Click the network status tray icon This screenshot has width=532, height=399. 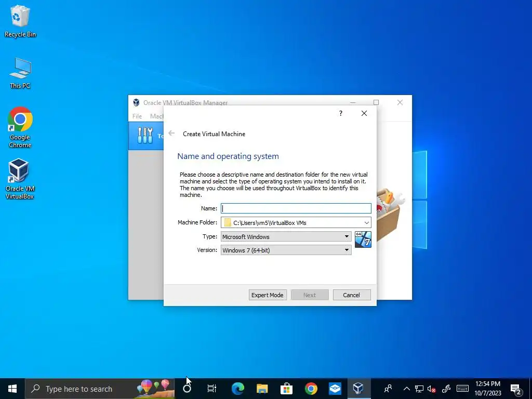tap(419, 389)
